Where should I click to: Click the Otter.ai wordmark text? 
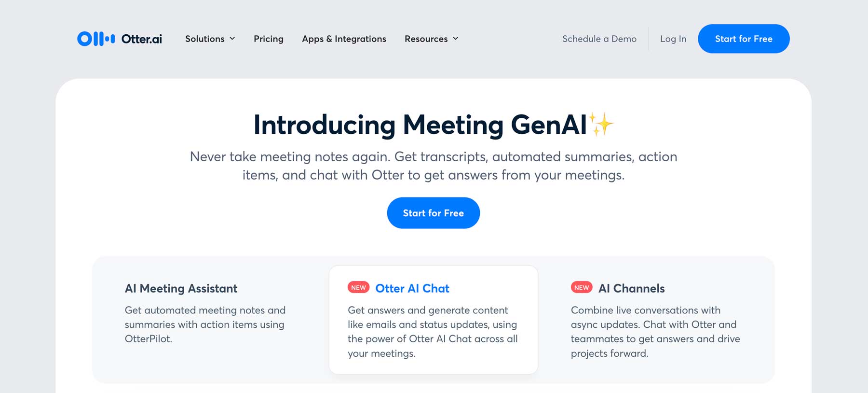tap(142, 39)
